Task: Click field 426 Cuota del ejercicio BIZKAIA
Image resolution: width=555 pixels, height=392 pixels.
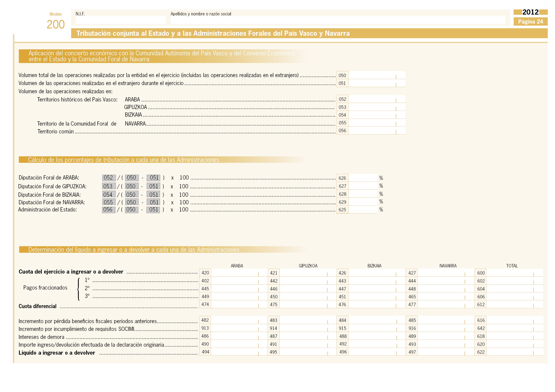Action: (x=377, y=273)
